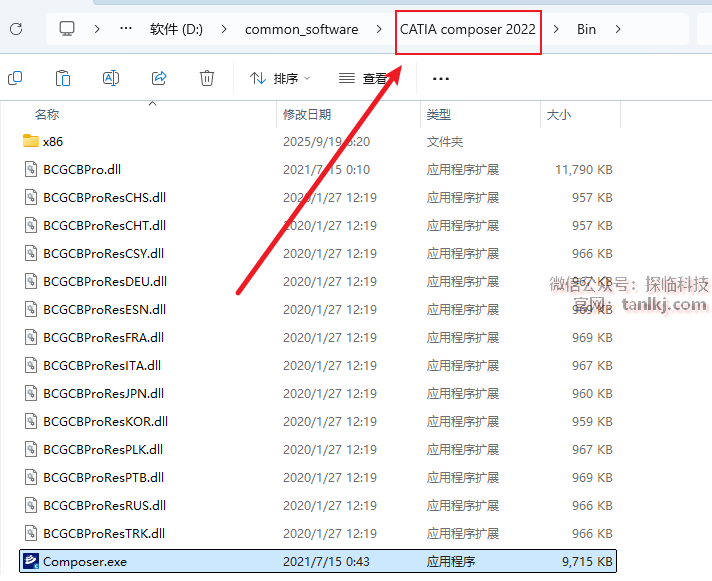Click the 9,715 KB size cell
712x581 pixels.
click(x=587, y=562)
